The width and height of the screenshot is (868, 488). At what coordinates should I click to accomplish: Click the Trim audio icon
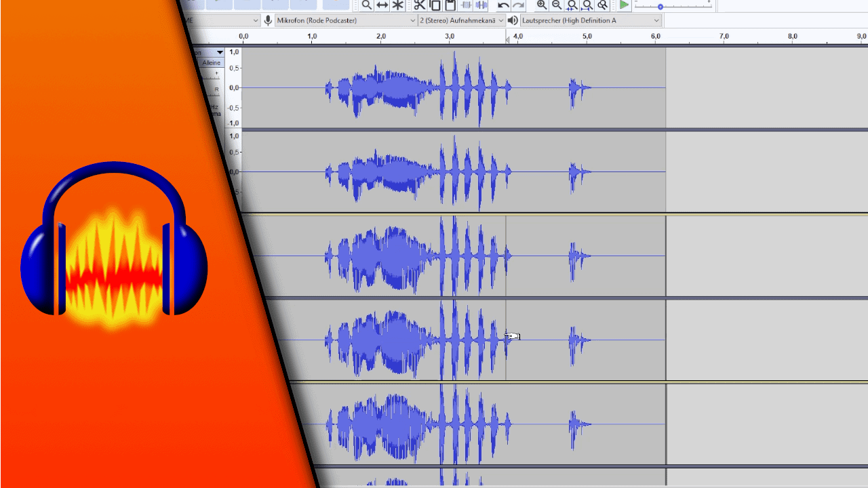(x=467, y=5)
